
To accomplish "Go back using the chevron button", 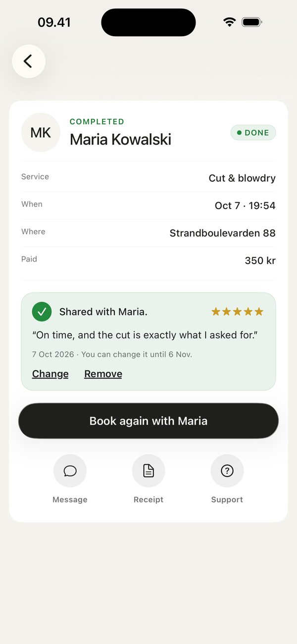I will [x=29, y=61].
